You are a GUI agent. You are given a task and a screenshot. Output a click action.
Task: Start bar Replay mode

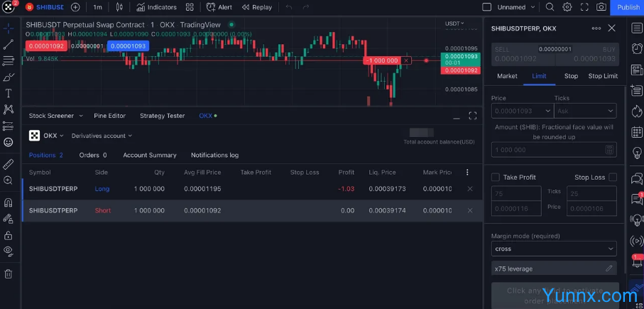coord(257,7)
